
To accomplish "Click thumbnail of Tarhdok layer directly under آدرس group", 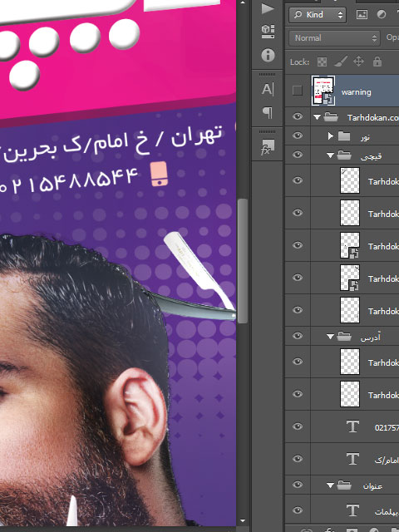I will coord(350,362).
